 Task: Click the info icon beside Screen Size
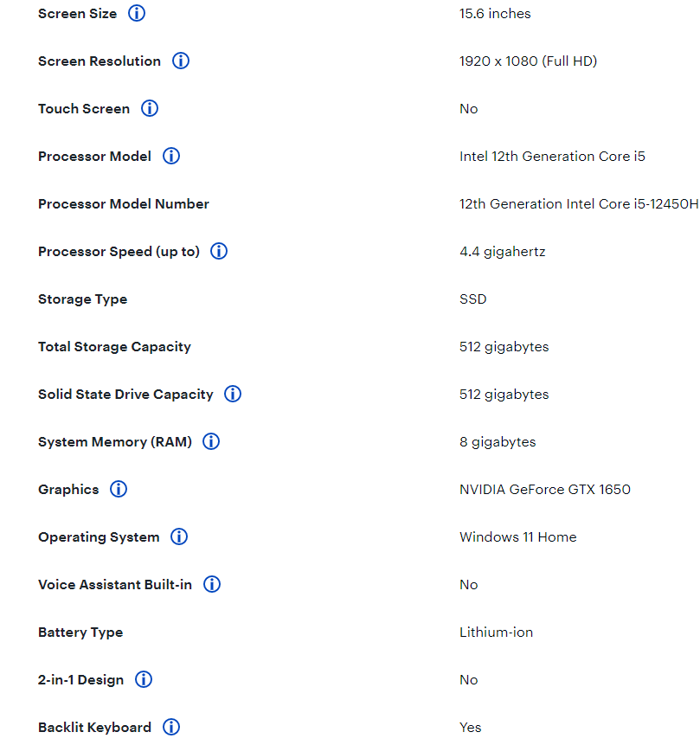137,14
